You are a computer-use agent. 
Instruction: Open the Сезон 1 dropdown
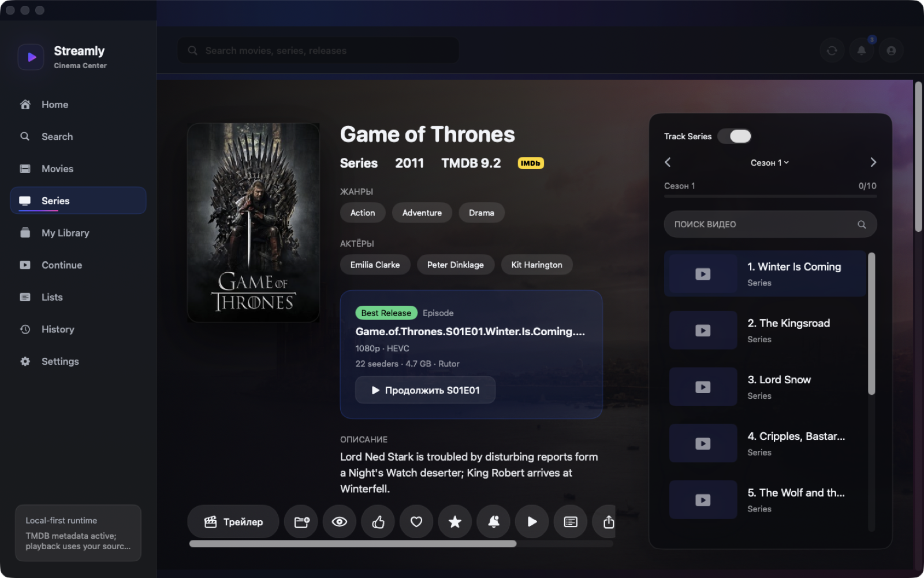click(770, 162)
